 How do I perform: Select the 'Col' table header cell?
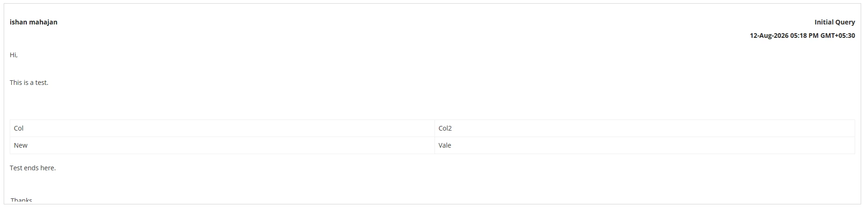click(222, 128)
